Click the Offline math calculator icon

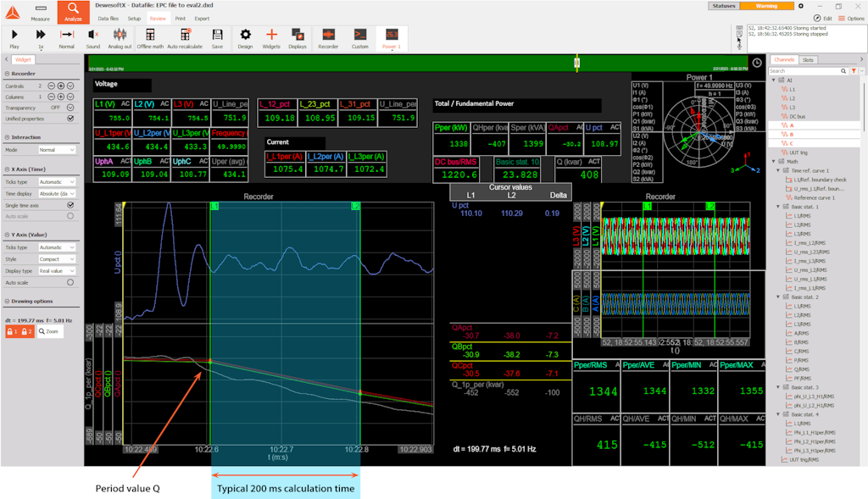coord(150,34)
